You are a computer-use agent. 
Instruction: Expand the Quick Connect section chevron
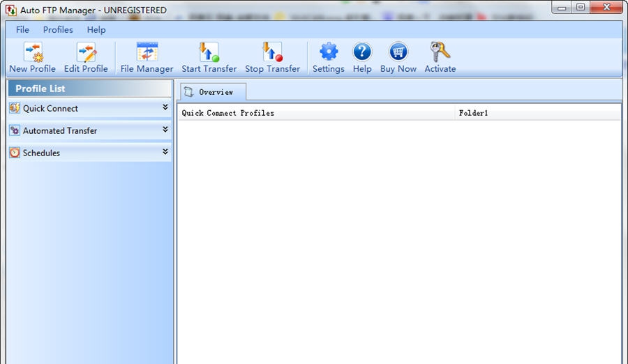click(x=165, y=107)
